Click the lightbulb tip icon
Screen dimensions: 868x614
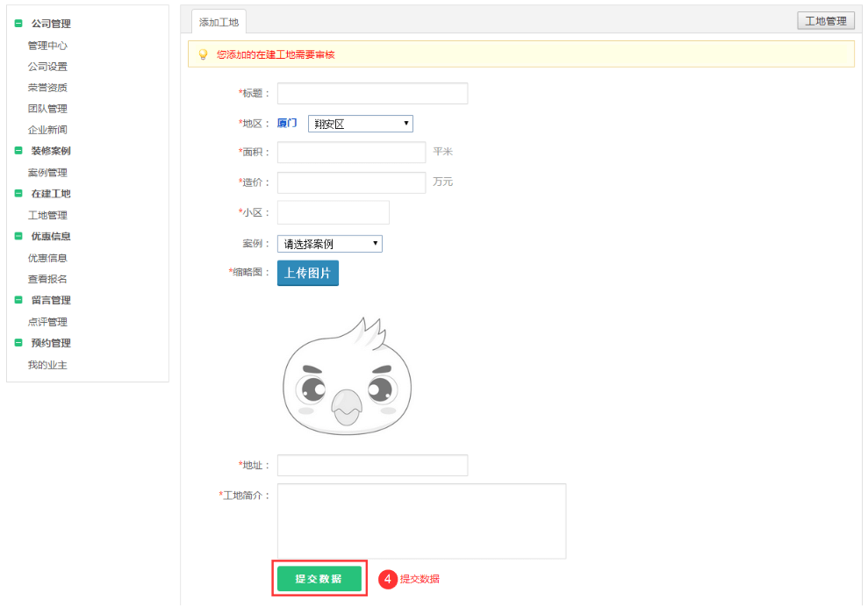point(203,54)
